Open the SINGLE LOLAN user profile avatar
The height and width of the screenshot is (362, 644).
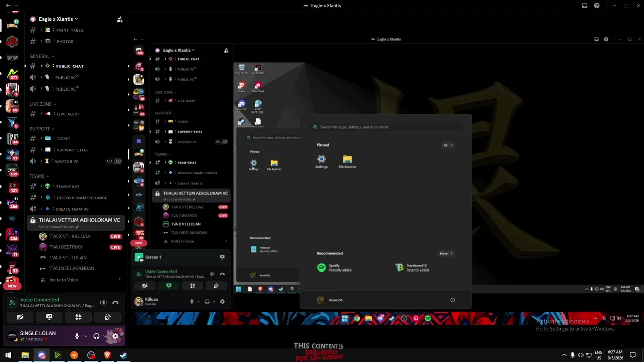12,336
